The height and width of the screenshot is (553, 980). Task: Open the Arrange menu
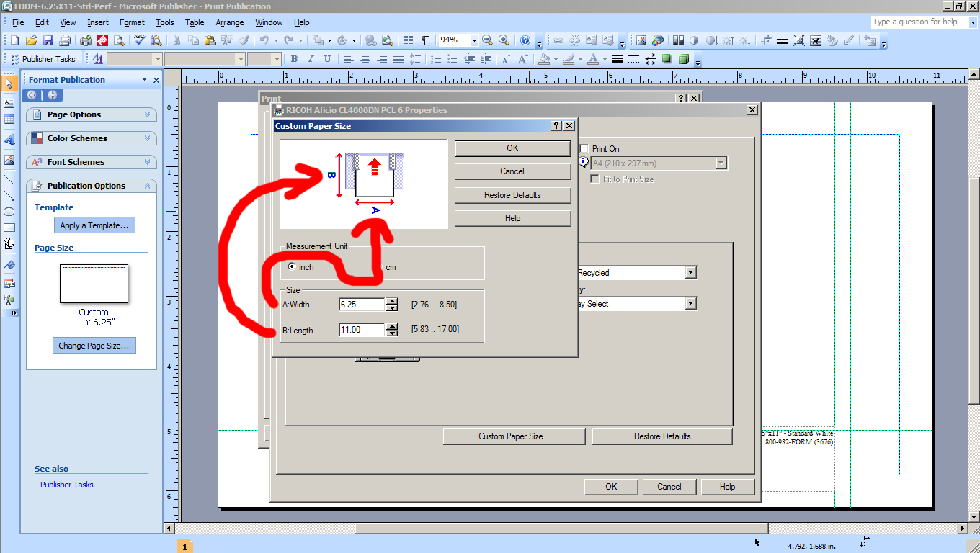point(229,22)
